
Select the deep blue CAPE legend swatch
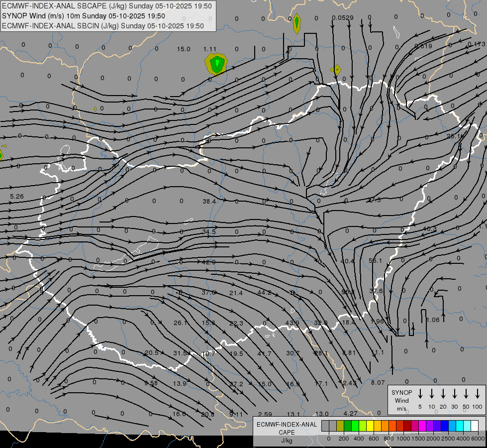pyautogui.click(x=444, y=426)
